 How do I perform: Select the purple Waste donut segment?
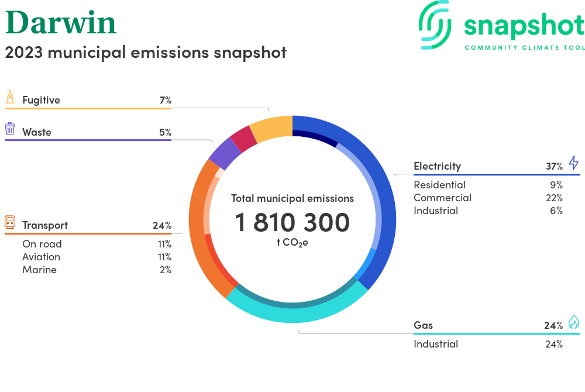[x=225, y=154]
